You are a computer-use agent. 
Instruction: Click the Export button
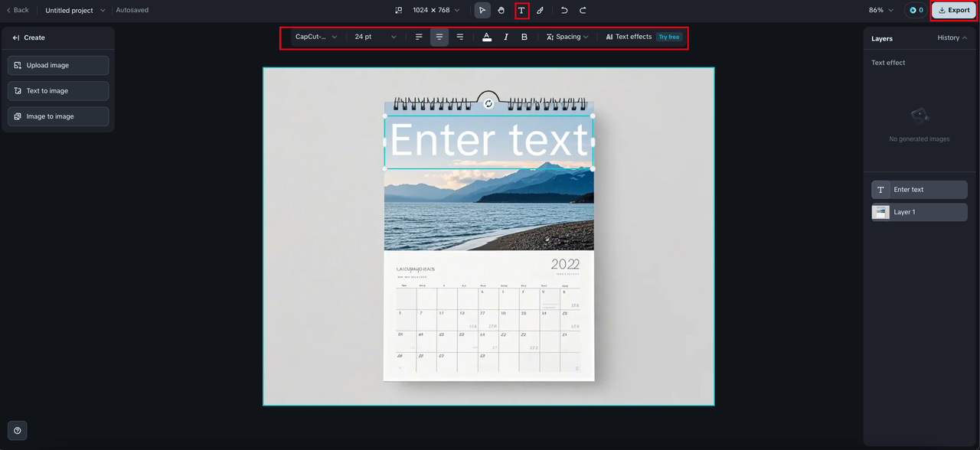coord(954,11)
